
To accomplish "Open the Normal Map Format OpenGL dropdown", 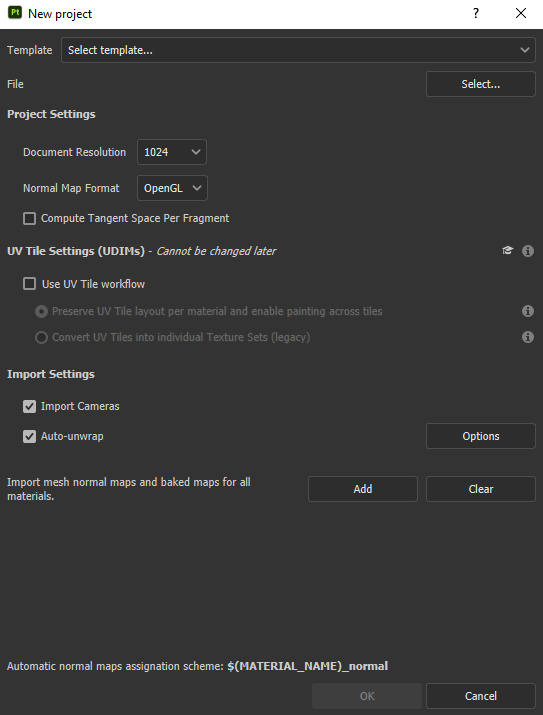I will click(x=172, y=188).
